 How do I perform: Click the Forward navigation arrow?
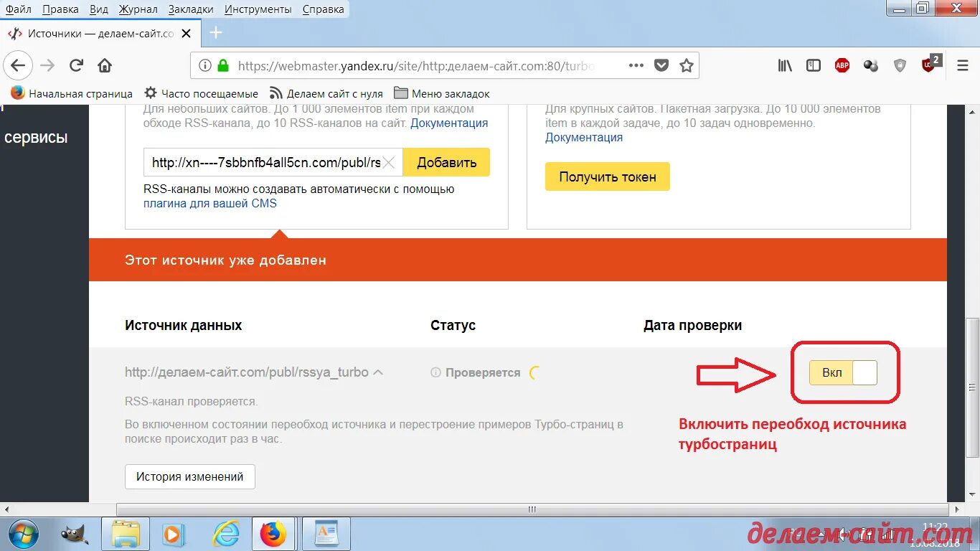47,65
